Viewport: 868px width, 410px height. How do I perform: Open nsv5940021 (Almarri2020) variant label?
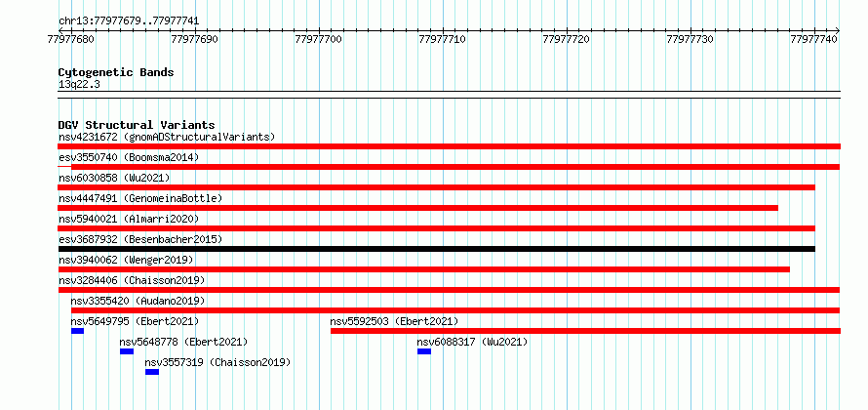coord(129,219)
